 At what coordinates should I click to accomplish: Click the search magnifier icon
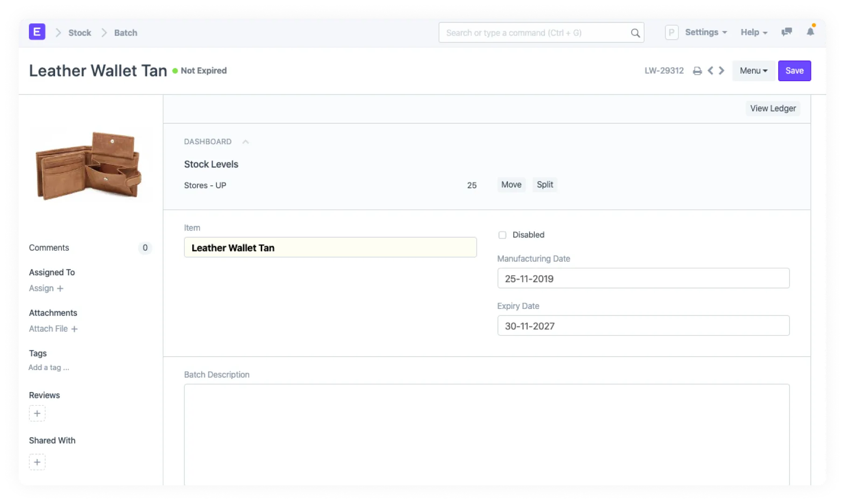[x=635, y=33]
